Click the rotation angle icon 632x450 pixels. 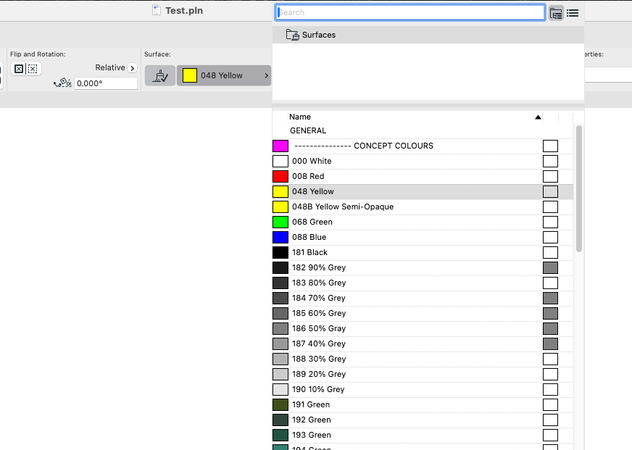pos(62,83)
